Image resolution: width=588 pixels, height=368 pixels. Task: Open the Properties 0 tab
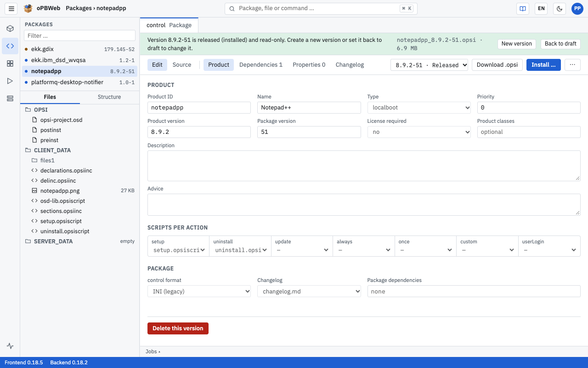[x=309, y=65]
